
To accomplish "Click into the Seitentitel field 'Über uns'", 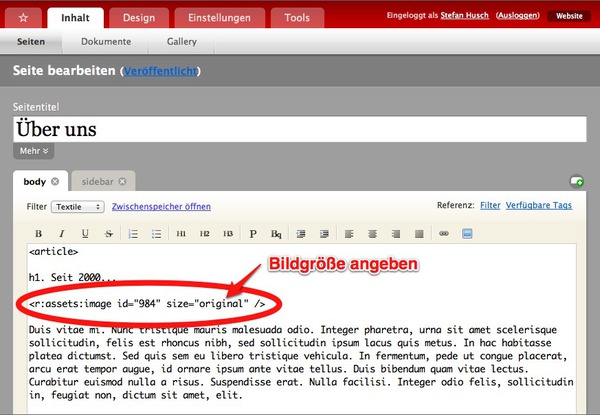I will point(300,129).
